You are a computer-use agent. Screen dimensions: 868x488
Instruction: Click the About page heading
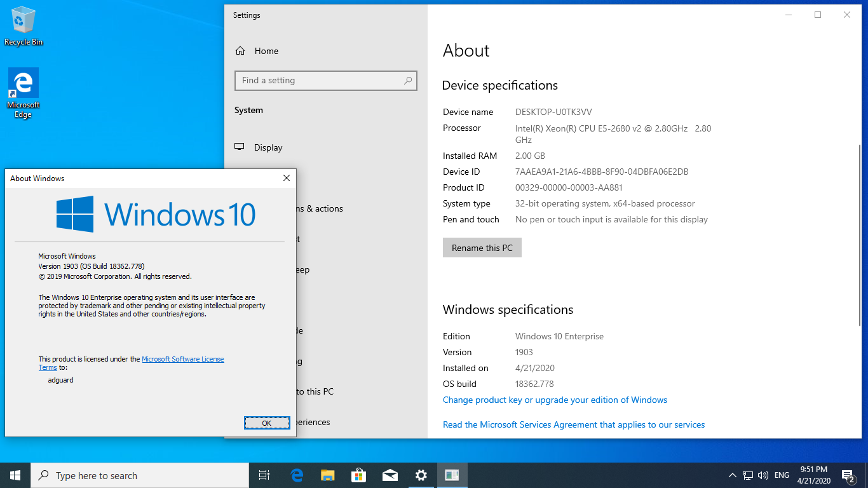click(x=466, y=51)
